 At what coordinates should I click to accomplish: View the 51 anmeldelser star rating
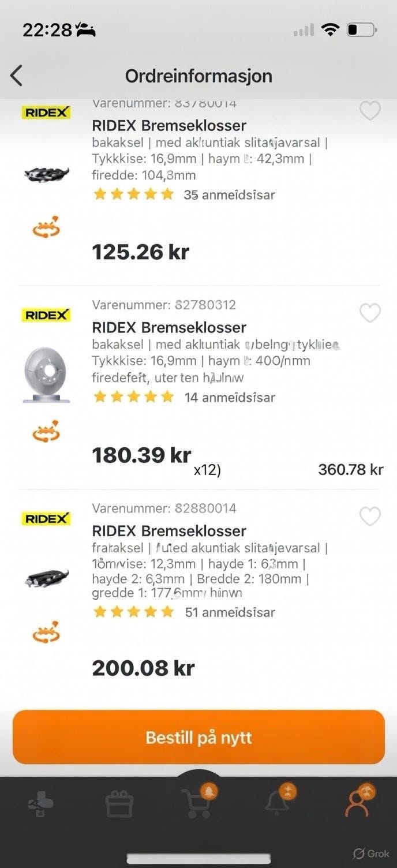tap(184, 612)
